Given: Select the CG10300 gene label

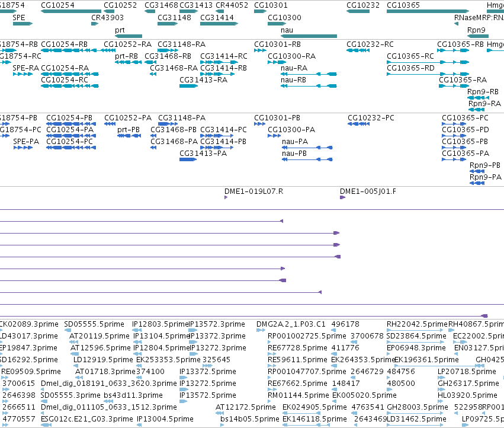Looking at the screenshot, I should click(x=284, y=17).
